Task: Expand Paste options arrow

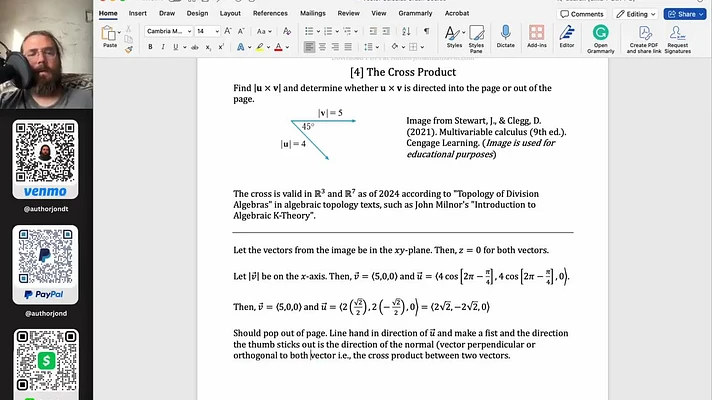Action: 119,32
